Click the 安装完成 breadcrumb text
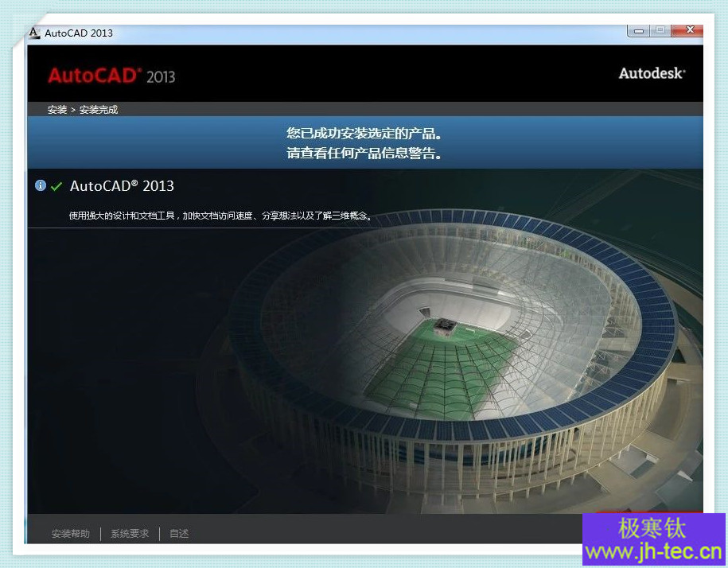 coord(99,110)
